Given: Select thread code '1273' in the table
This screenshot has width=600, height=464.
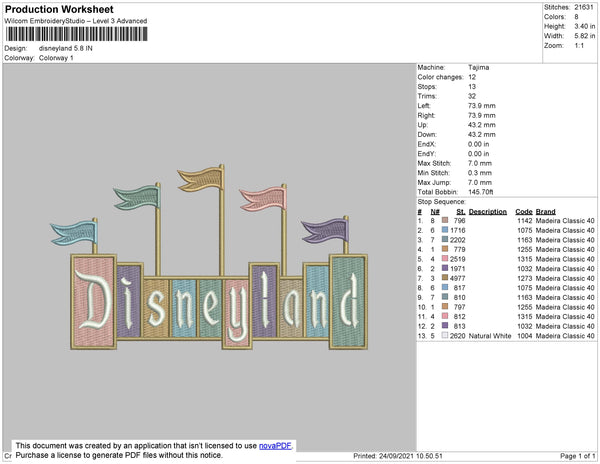Looking at the screenshot, I should [x=525, y=278].
